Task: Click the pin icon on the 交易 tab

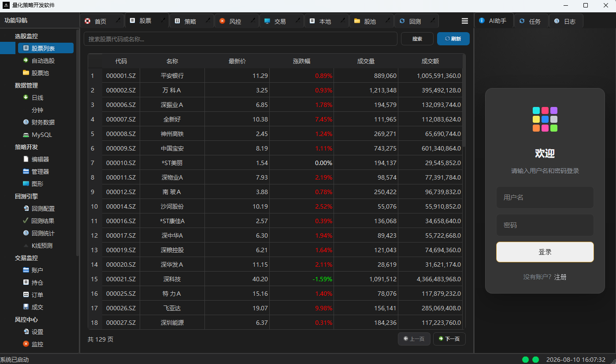Action: point(297,21)
